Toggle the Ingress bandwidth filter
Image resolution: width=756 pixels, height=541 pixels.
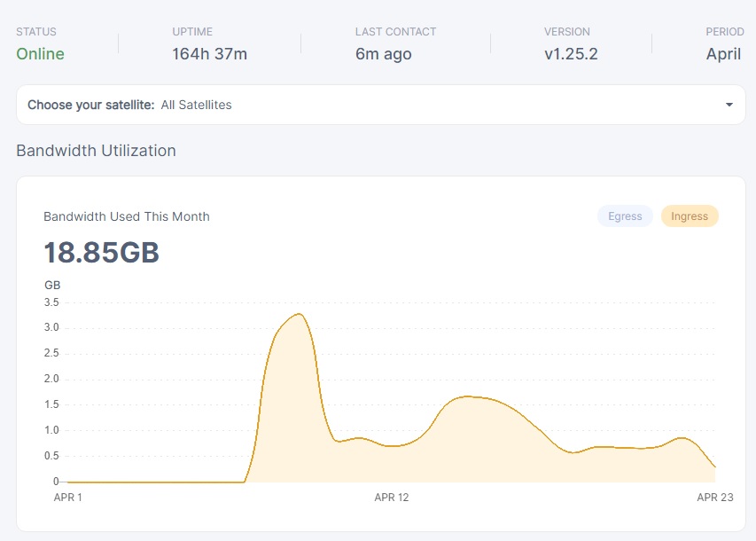(x=690, y=216)
